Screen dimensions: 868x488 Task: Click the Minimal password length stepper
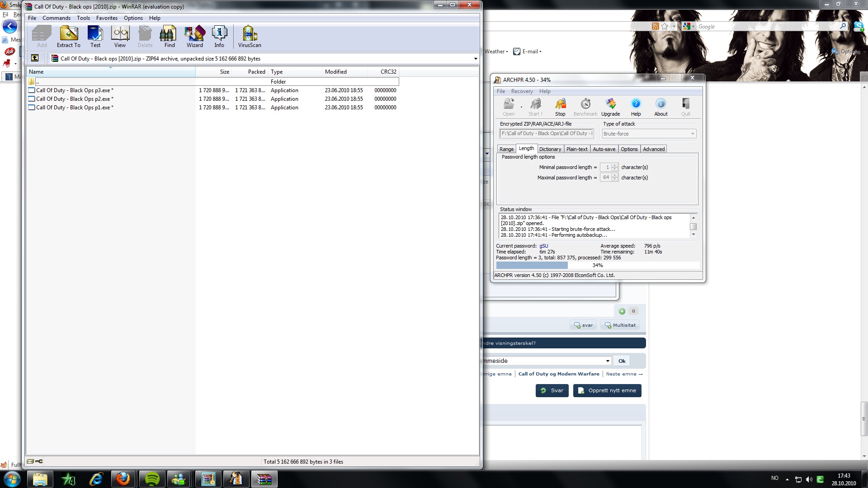(x=615, y=167)
